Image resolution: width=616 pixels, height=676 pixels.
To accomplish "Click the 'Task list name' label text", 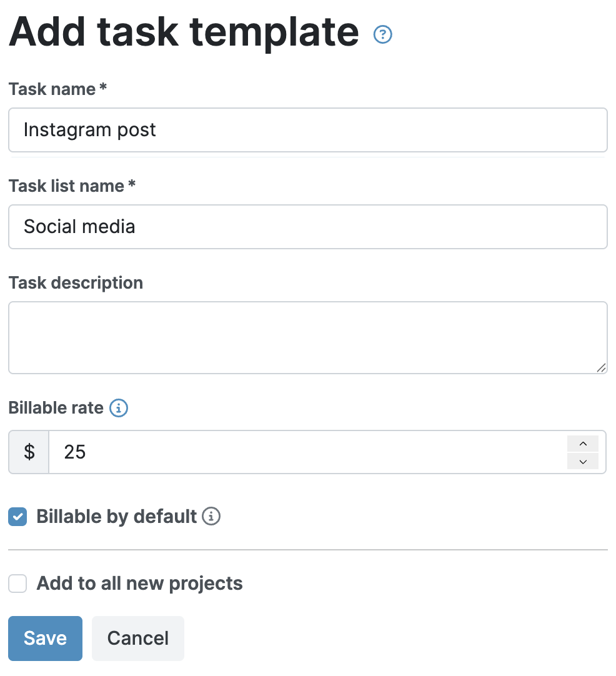I will click(66, 186).
